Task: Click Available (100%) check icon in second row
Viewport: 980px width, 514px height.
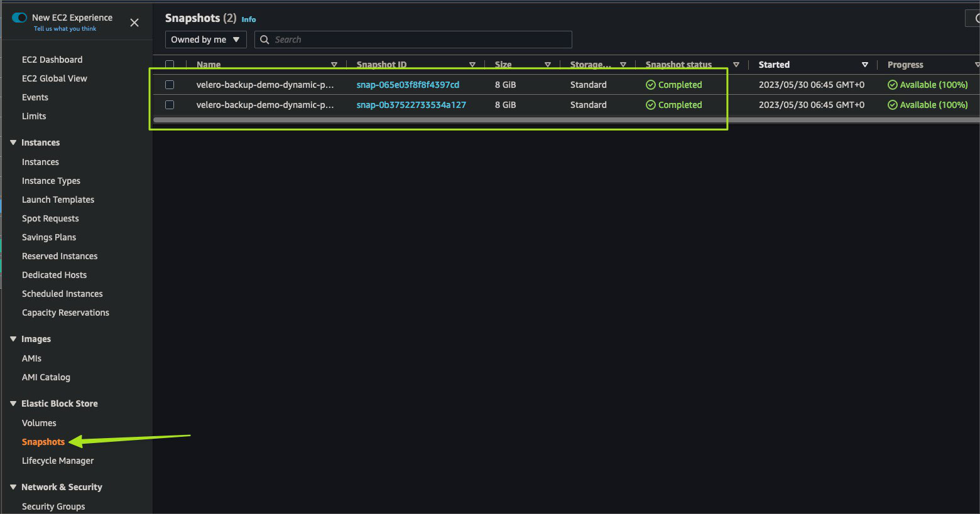Action: [893, 105]
